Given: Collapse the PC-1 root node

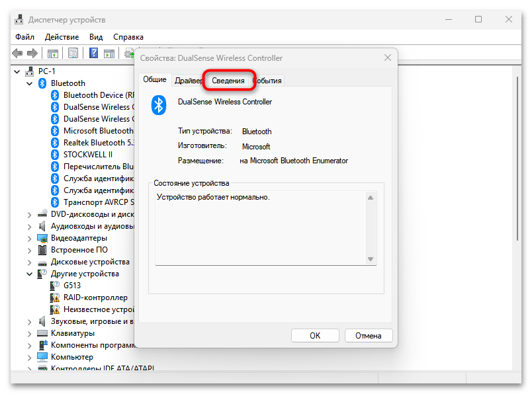Looking at the screenshot, I should pos(17,71).
